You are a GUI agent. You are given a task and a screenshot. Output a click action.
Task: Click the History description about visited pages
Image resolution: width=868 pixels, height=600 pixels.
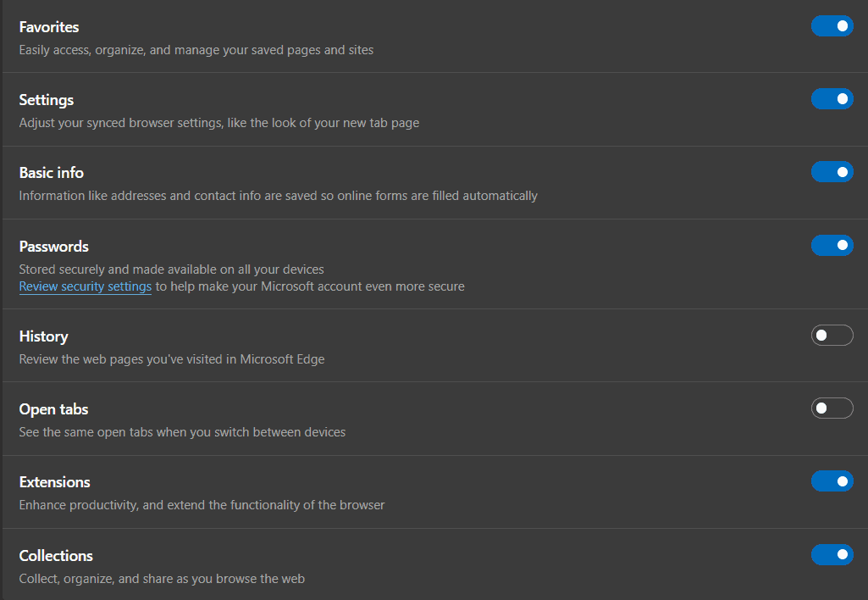coord(172,358)
